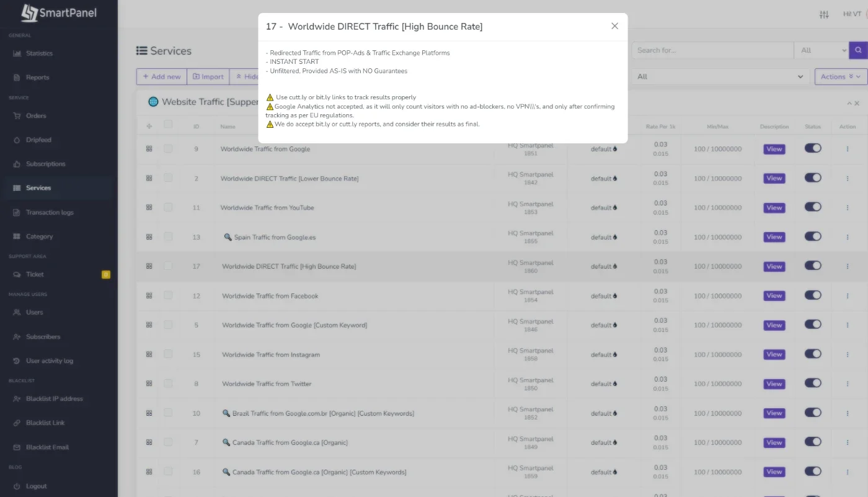Check the select-all checkbox in table header
868x497 pixels.
point(168,125)
